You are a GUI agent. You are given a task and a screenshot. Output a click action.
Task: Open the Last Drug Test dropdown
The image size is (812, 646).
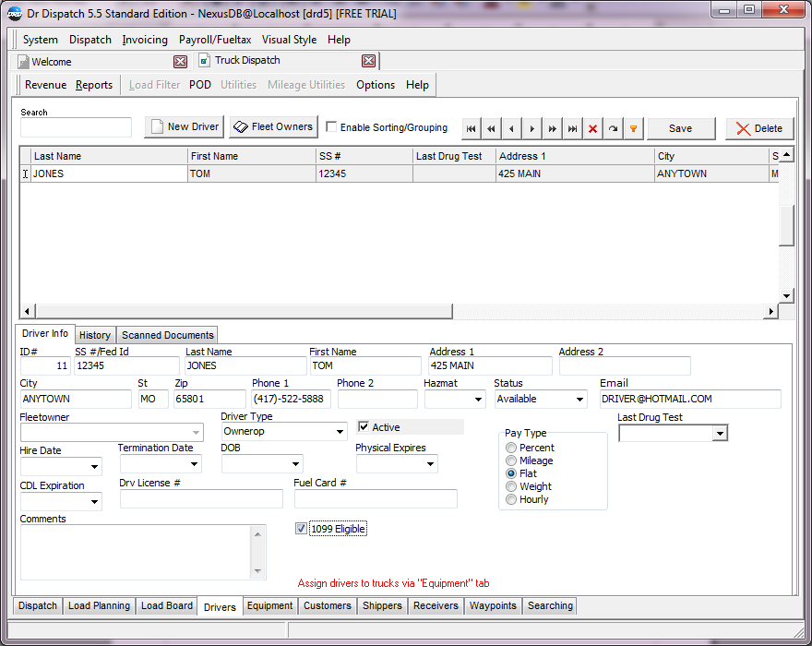(720, 434)
